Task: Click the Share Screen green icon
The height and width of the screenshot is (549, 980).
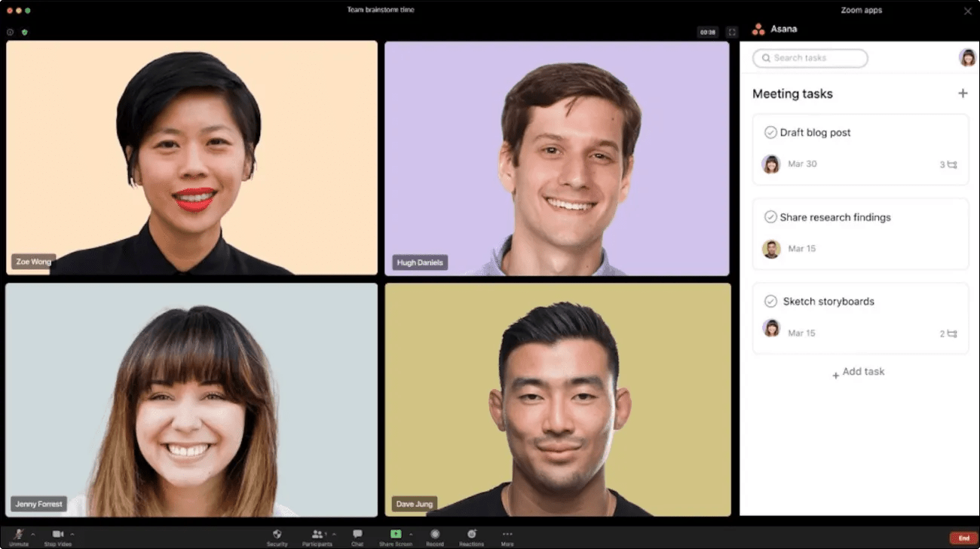Action: click(396, 534)
